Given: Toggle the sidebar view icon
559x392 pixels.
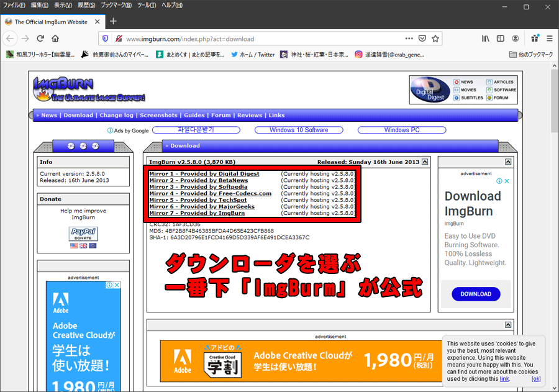Looking at the screenshot, I should pyautogui.click(x=501, y=39).
